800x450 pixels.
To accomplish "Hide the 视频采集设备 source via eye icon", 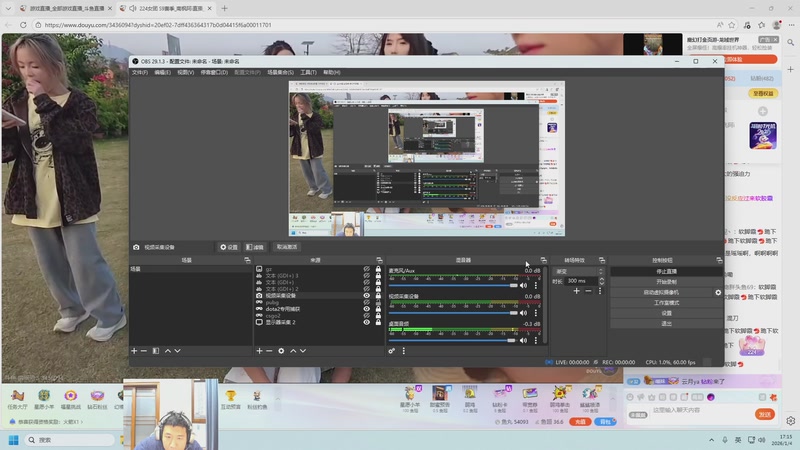I will [366, 295].
